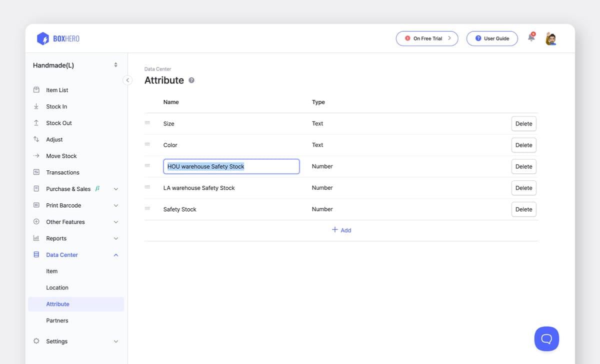Image resolution: width=600 pixels, height=364 pixels.
Task: Add a new attribute with the Add link
Action: 341,230
